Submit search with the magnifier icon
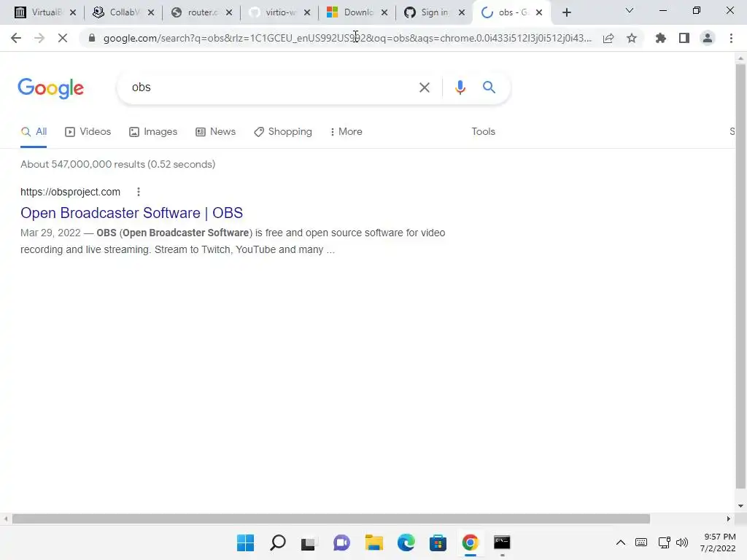The width and height of the screenshot is (747, 560). (489, 87)
